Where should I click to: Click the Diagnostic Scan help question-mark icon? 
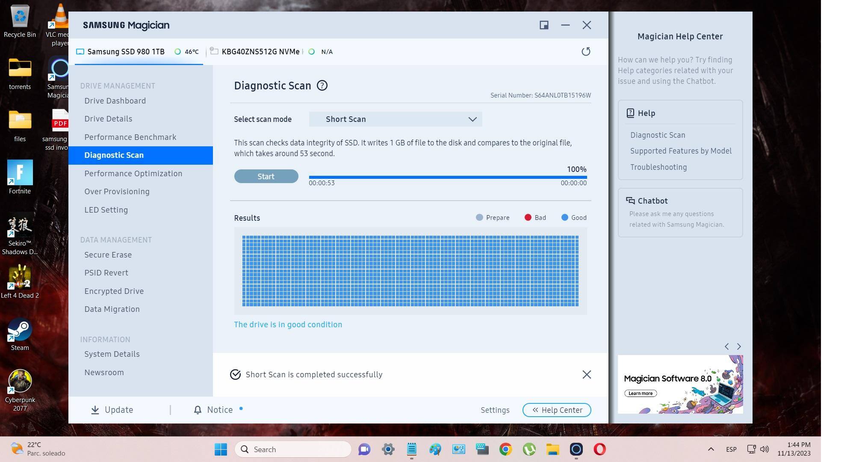[x=322, y=86]
